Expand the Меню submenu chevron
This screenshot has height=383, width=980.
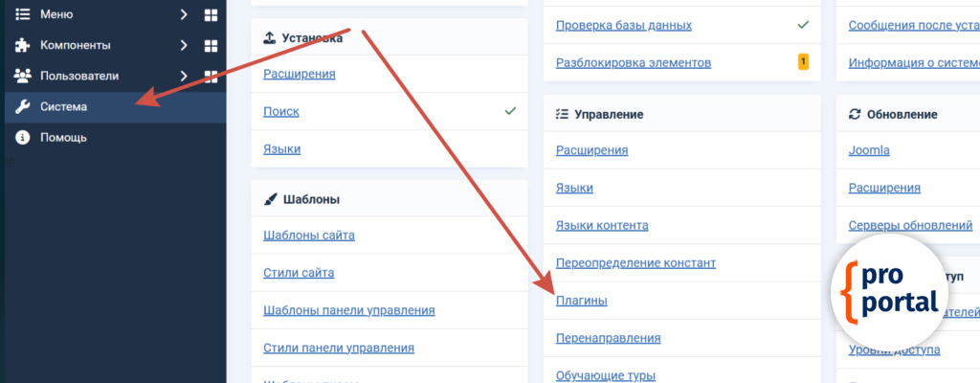click(x=184, y=14)
